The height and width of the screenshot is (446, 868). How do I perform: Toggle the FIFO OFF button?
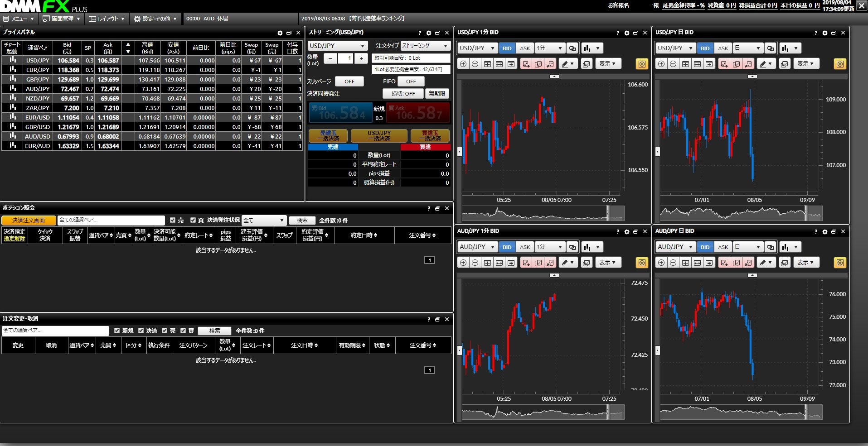(x=411, y=82)
